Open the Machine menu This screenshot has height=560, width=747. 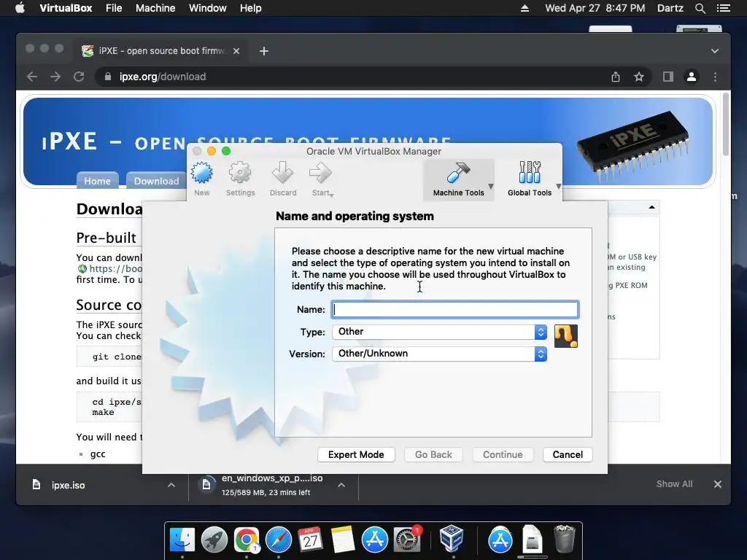click(x=155, y=8)
